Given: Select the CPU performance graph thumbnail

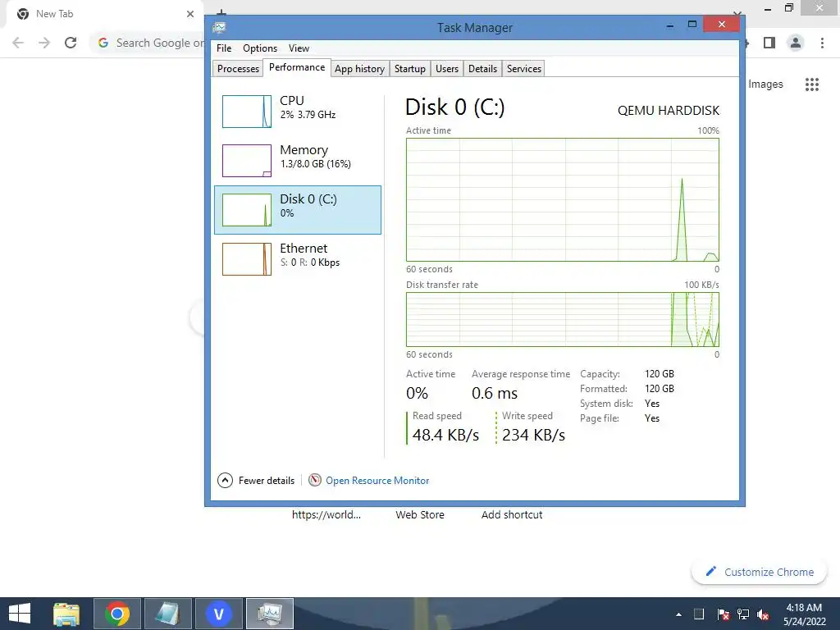Looking at the screenshot, I should (x=247, y=112).
